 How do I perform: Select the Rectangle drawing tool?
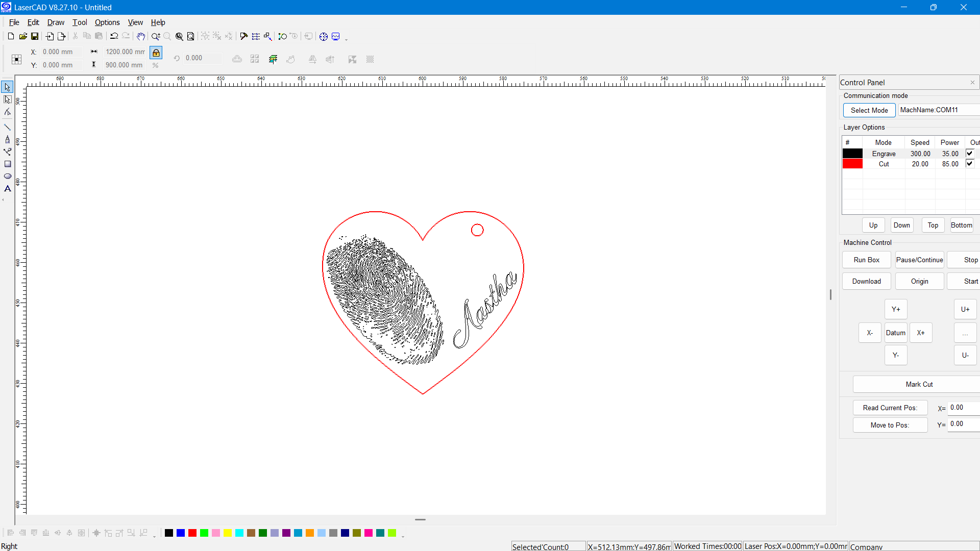(x=7, y=164)
